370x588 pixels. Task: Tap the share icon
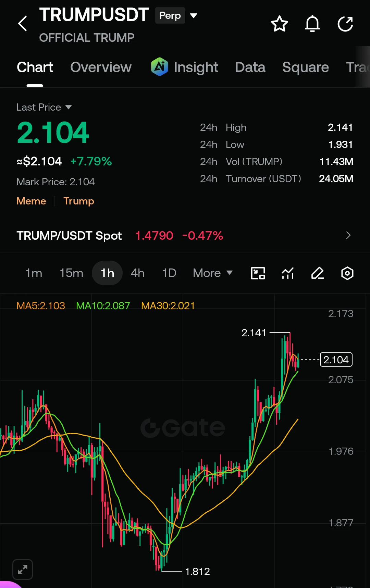[345, 24]
